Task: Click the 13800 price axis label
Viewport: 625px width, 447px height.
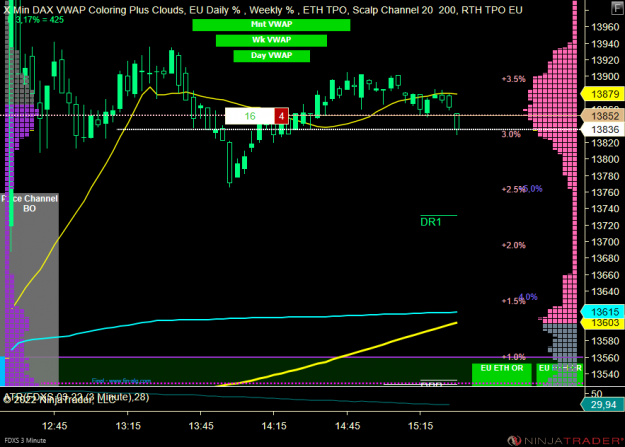Action: pyautogui.click(x=605, y=159)
